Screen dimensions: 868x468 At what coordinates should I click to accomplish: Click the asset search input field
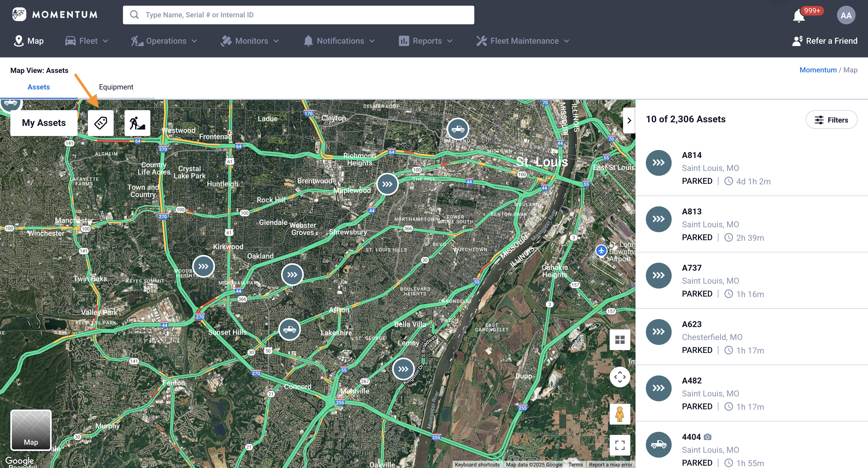(298, 15)
